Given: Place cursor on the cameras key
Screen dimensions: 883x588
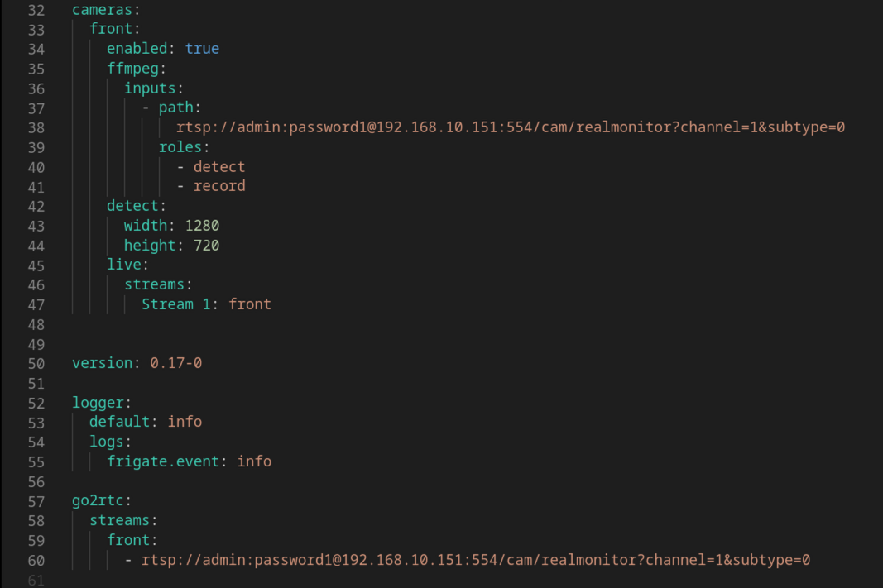Looking at the screenshot, I should click(102, 10).
